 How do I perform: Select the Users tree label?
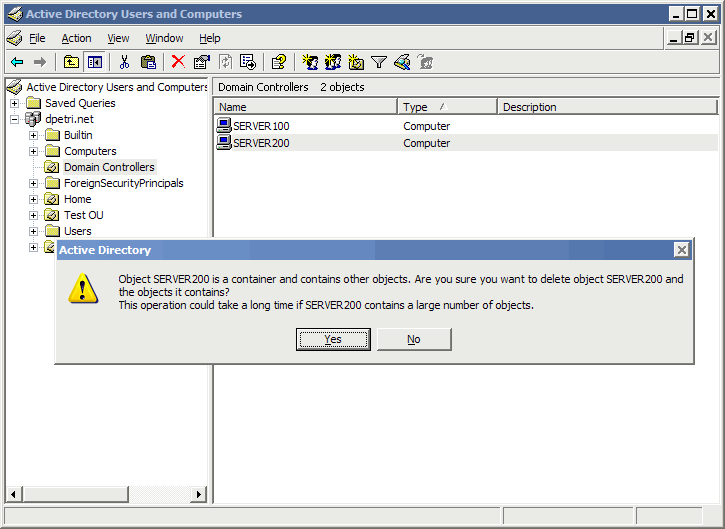tap(78, 231)
